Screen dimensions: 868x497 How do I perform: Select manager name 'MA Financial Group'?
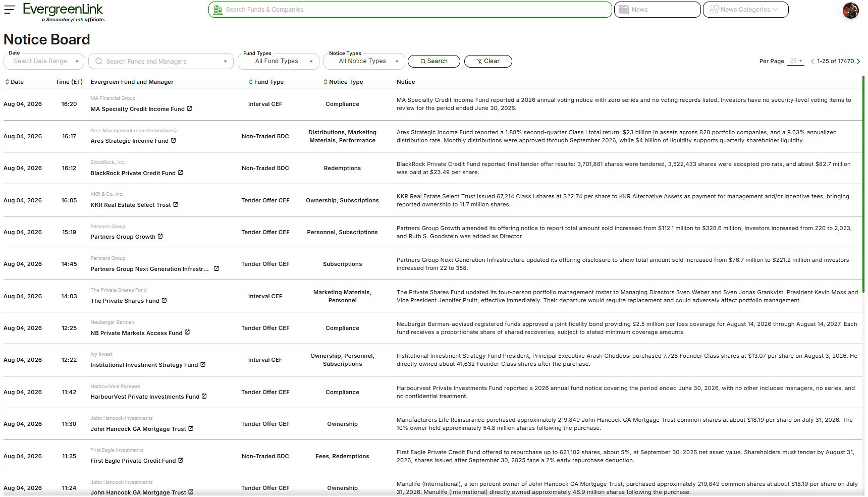(113, 98)
